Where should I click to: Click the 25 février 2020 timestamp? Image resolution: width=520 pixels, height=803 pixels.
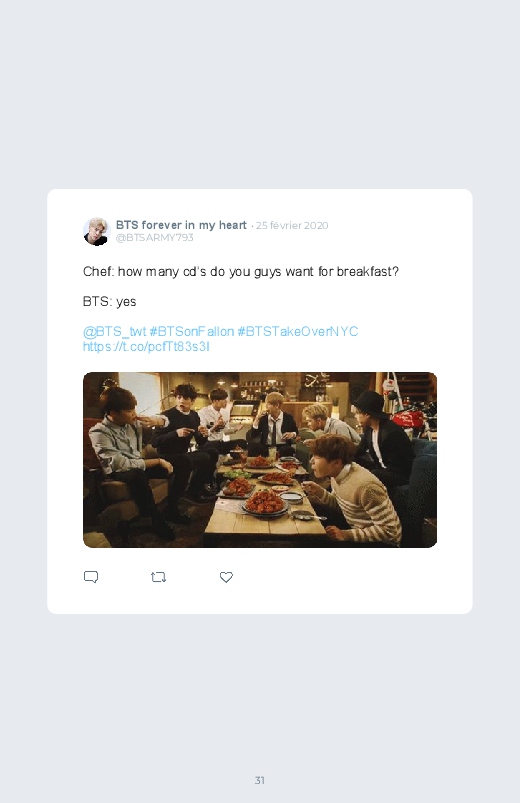pos(292,225)
